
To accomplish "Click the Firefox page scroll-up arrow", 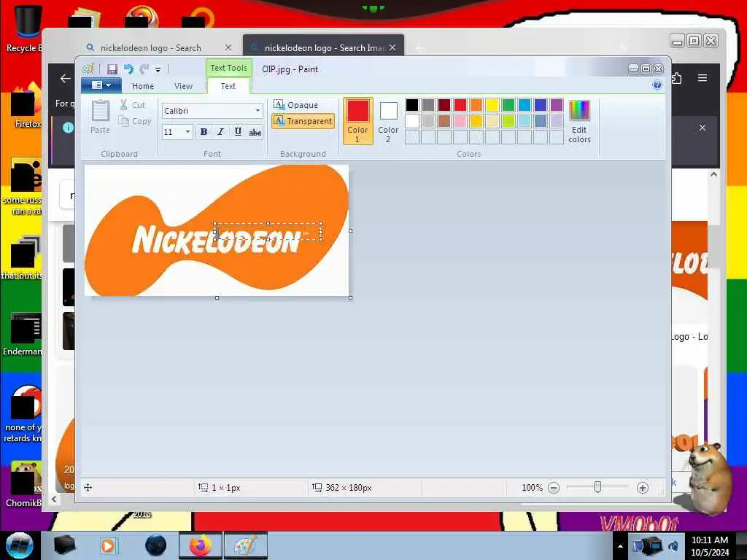I will pyautogui.click(x=713, y=174).
